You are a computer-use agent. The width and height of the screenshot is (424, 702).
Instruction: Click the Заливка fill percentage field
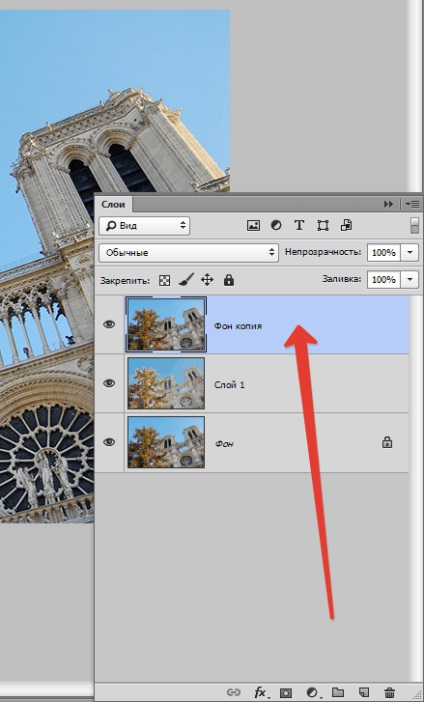(x=384, y=280)
